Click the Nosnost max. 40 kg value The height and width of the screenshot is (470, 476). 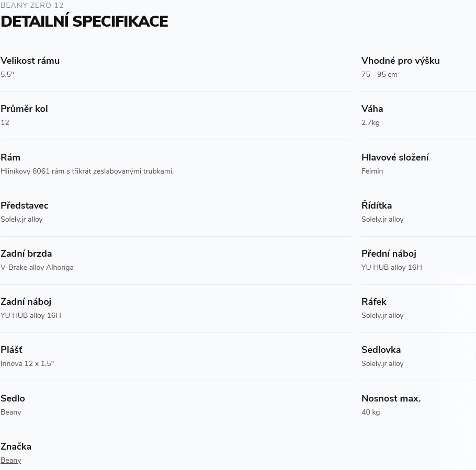point(371,412)
